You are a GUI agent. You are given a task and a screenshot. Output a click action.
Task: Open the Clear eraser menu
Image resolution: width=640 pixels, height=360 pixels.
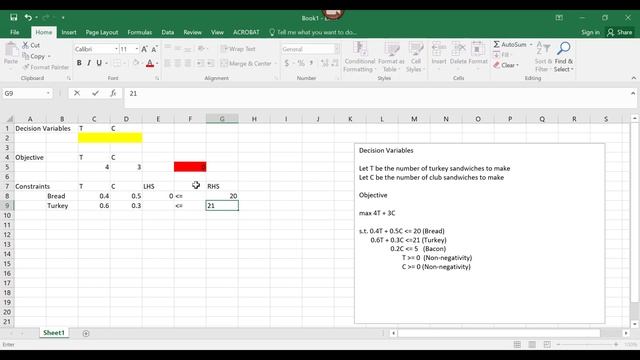point(505,65)
